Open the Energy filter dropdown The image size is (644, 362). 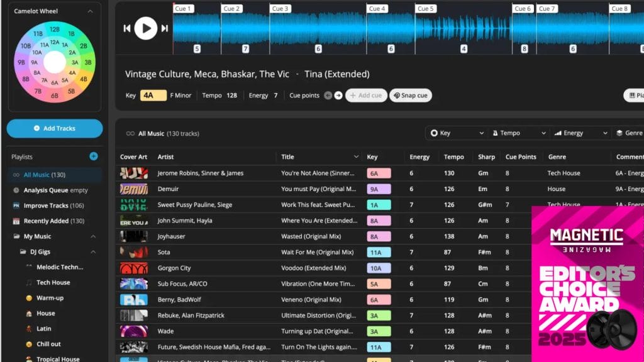579,133
